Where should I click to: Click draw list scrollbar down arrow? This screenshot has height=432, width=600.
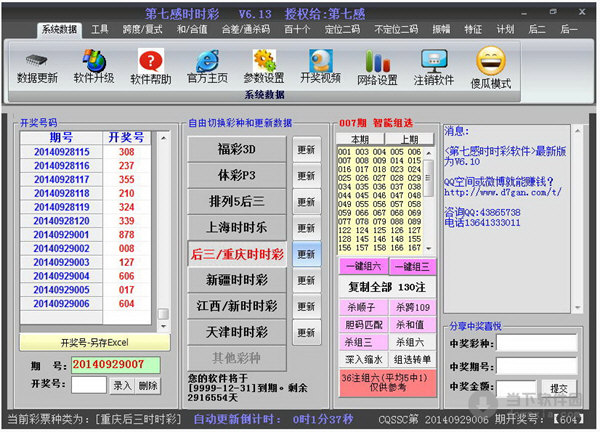(164, 326)
